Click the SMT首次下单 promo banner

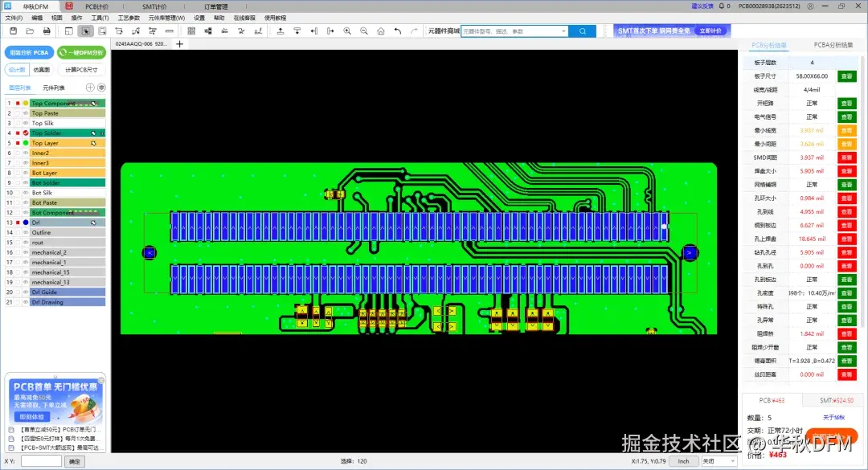(x=672, y=31)
